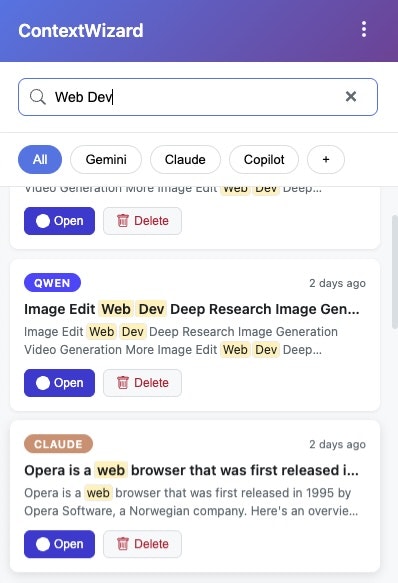Open the QWEN Image Edit conversation
Viewport: 398px width, 583px height.
60,383
